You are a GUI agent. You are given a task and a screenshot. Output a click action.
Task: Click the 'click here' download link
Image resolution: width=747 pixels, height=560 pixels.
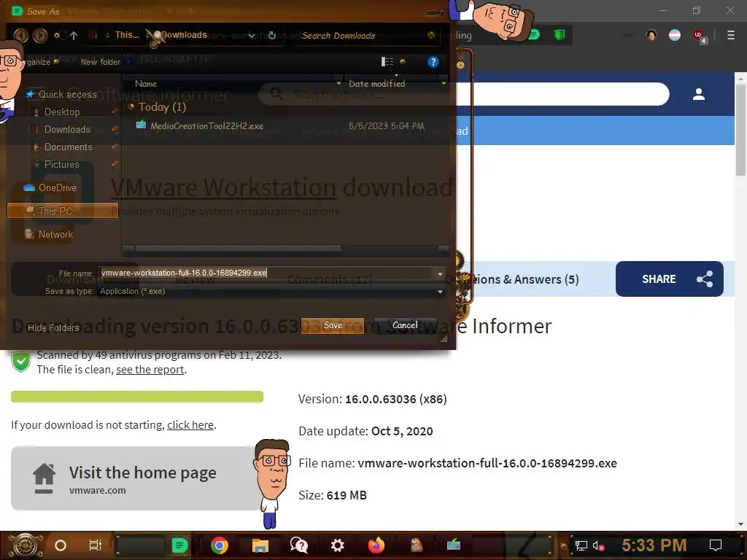tap(190, 425)
